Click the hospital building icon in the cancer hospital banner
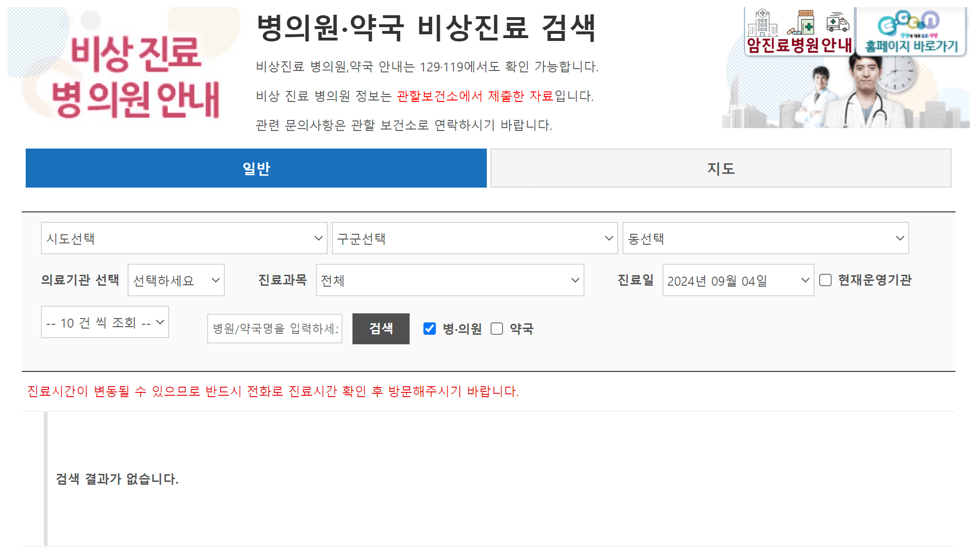975x560 pixels. (x=763, y=23)
